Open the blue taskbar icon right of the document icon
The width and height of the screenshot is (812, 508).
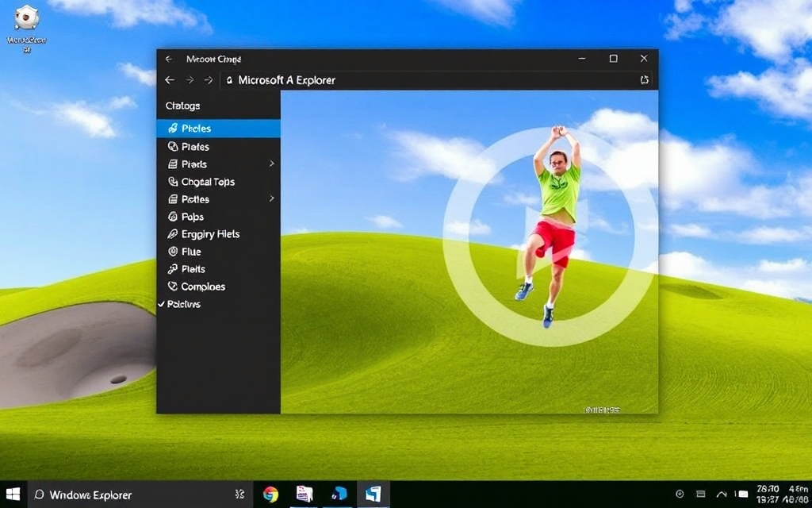pyautogui.click(x=339, y=494)
